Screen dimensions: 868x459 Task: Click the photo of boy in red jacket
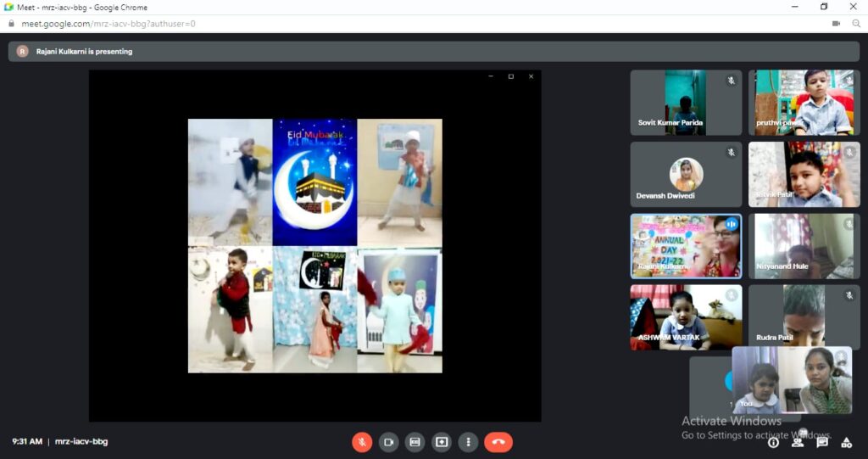point(231,310)
